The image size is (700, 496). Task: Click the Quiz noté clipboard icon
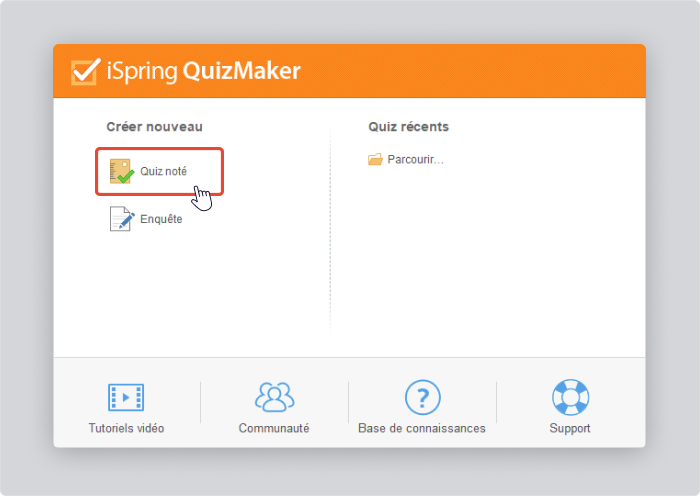click(121, 171)
